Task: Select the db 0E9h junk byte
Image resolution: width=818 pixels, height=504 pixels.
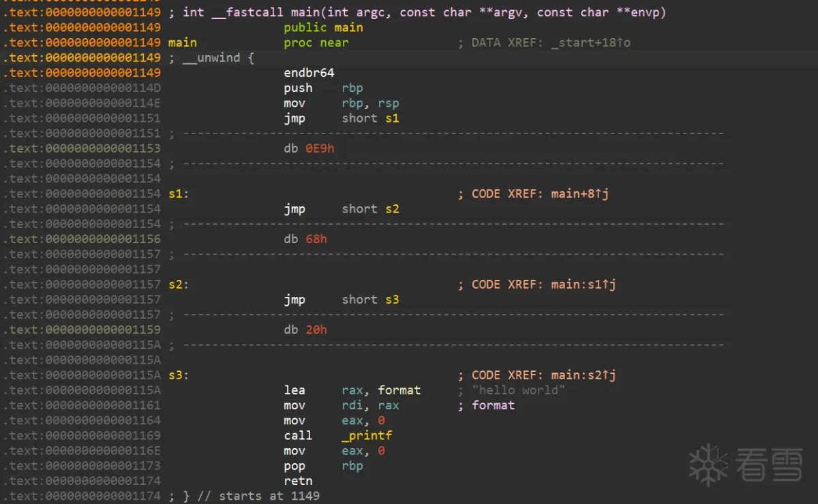Action: pyautogui.click(x=309, y=148)
